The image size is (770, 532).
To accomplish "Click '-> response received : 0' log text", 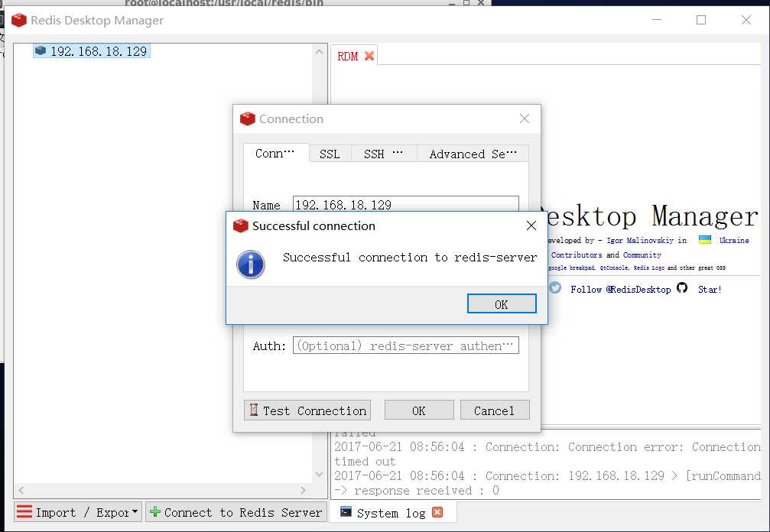I will click(417, 491).
